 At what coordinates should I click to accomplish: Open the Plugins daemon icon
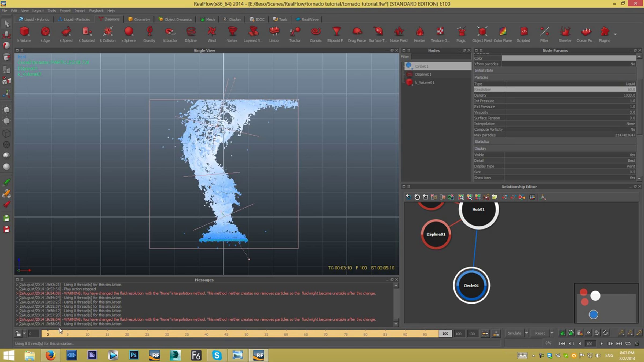pyautogui.click(x=605, y=34)
